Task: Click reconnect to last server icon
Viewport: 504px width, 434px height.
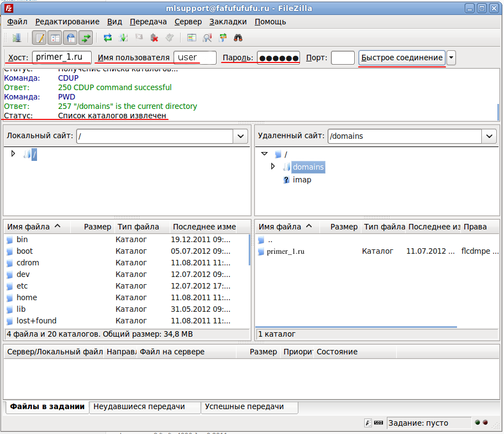Action: [x=170, y=38]
